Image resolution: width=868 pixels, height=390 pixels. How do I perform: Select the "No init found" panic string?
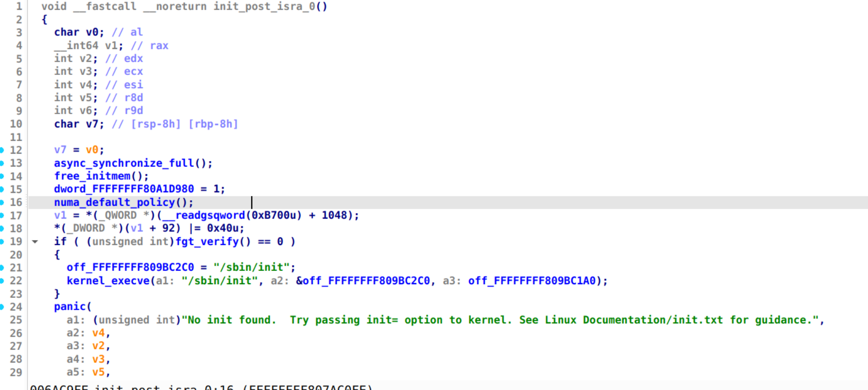click(500, 320)
